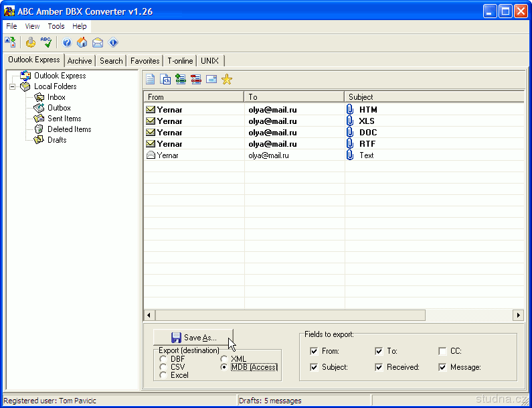Click the green list add icon above messages

[181, 80]
